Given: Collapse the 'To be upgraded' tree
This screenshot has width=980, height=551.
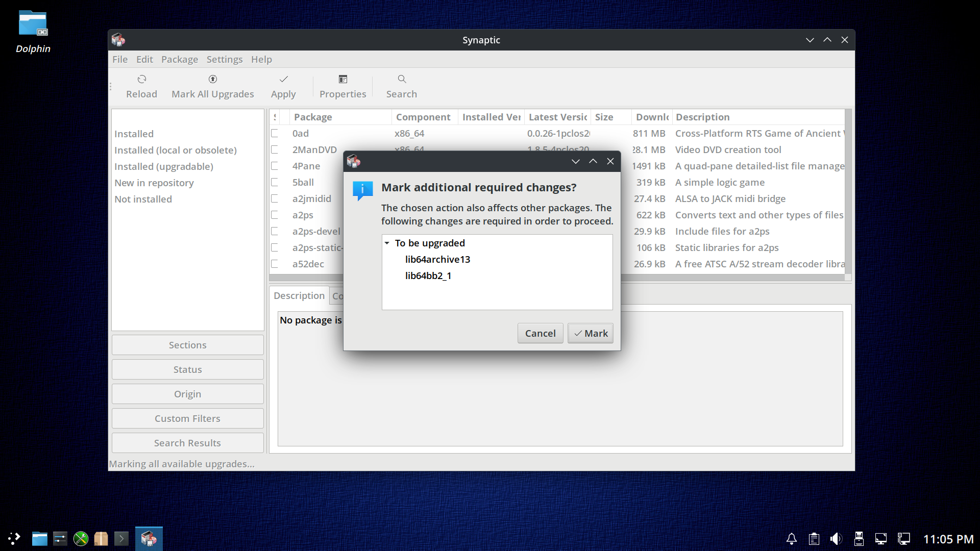Looking at the screenshot, I should 387,243.
